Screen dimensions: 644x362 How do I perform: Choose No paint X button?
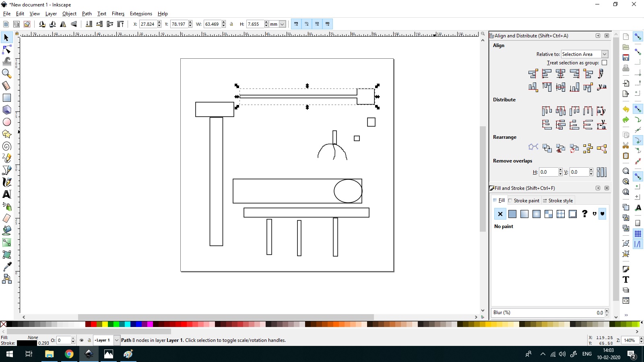click(x=500, y=214)
